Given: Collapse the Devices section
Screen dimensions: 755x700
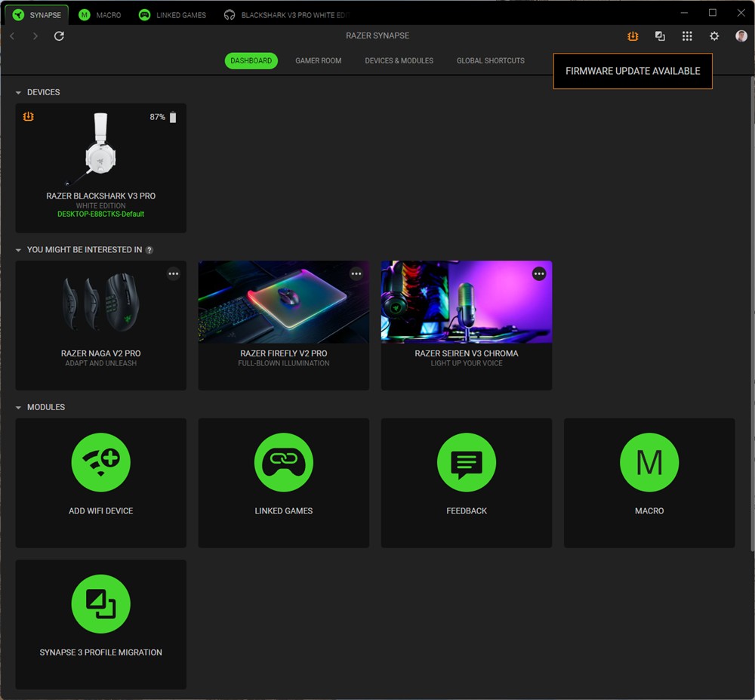Looking at the screenshot, I should tap(19, 93).
